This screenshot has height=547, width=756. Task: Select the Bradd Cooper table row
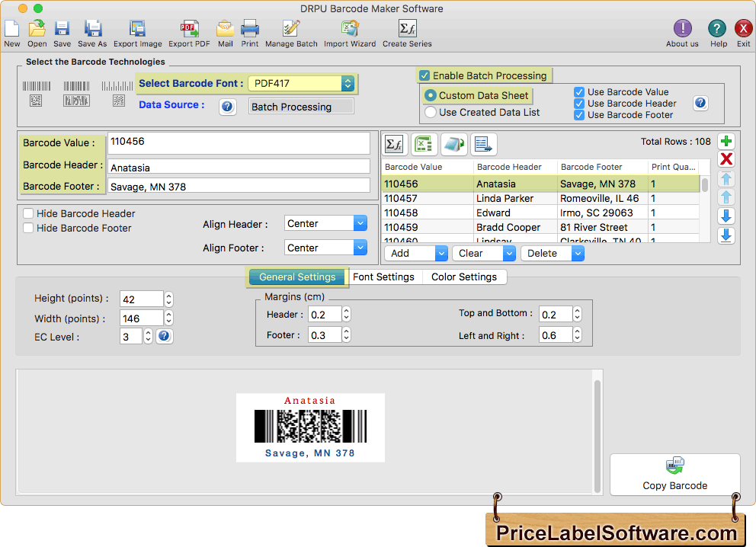pos(540,228)
